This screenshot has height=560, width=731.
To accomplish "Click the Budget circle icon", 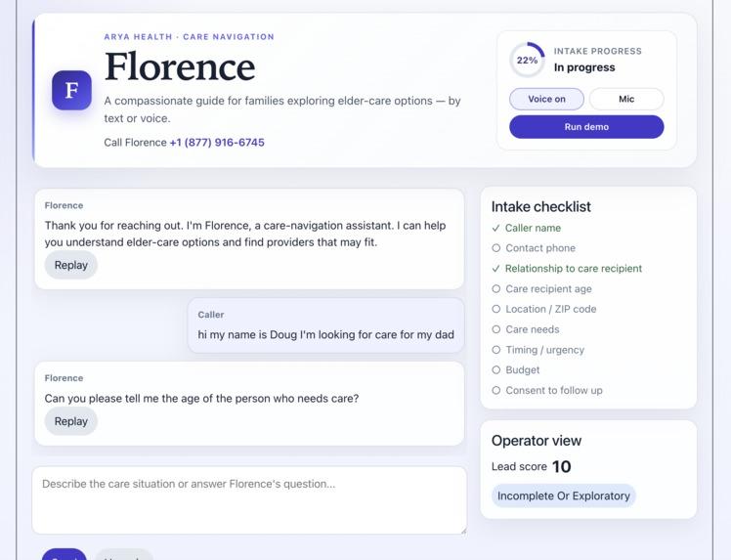I will [x=496, y=369].
